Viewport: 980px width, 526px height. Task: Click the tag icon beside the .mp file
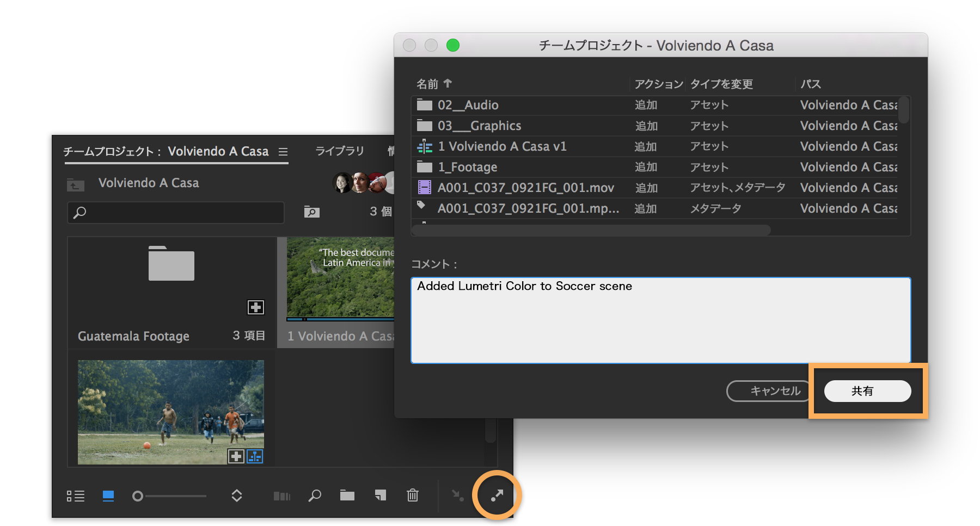point(421,205)
